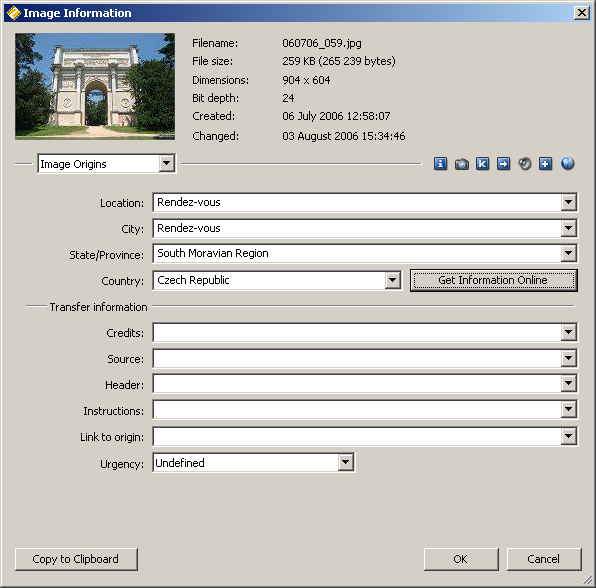Click the speaker audio note icon
The height and width of the screenshot is (588, 596).
(525, 164)
